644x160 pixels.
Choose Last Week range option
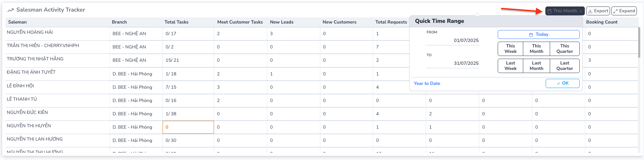tap(511, 66)
